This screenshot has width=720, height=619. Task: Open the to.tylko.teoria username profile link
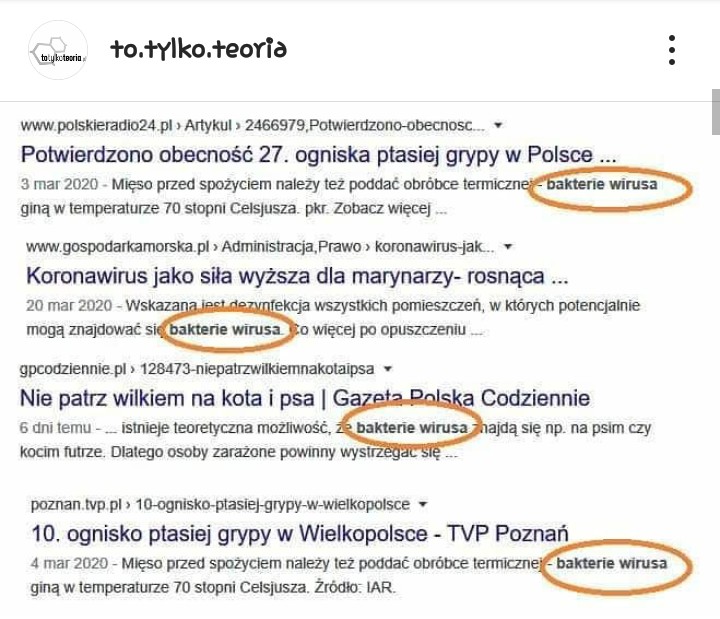click(199, 49)
